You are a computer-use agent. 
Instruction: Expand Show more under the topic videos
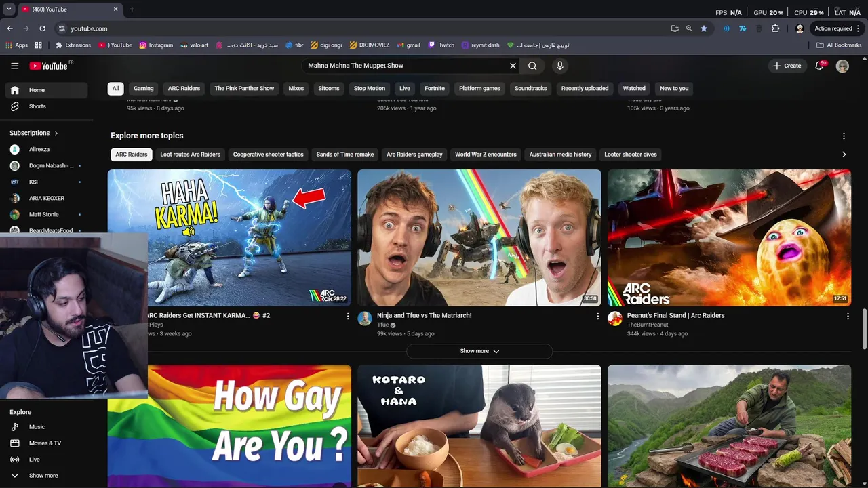pyautogui.click(x=479, y=351)
